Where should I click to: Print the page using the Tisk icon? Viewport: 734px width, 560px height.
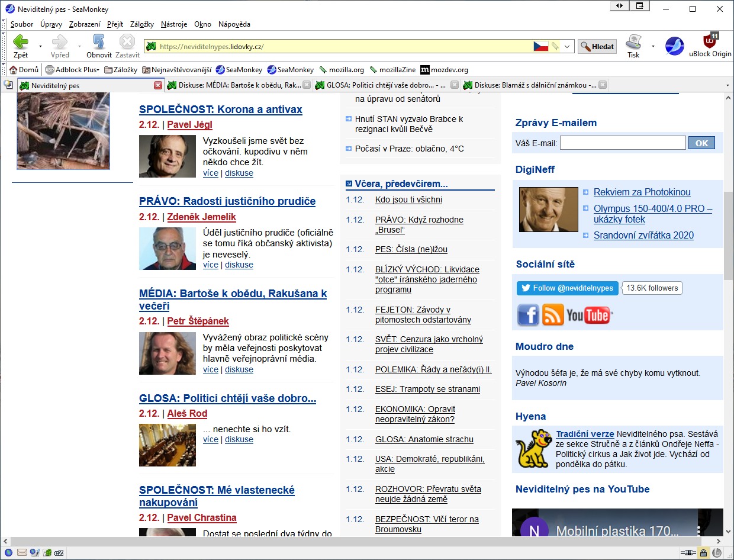pos(633,46)
